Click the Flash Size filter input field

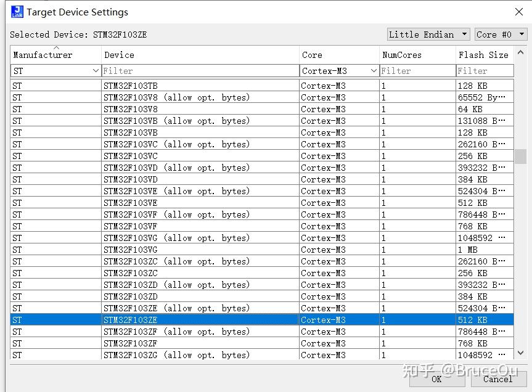[485, 70]
